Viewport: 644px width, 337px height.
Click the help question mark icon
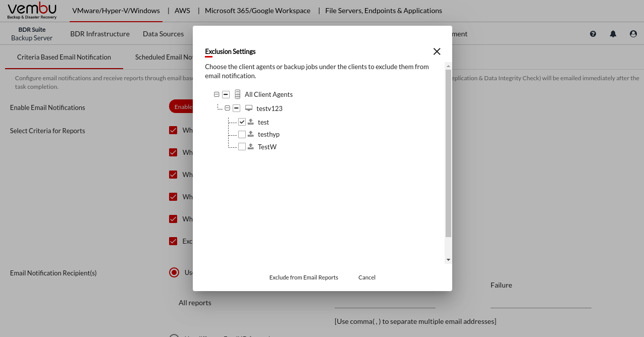click(x=593, y=34)
